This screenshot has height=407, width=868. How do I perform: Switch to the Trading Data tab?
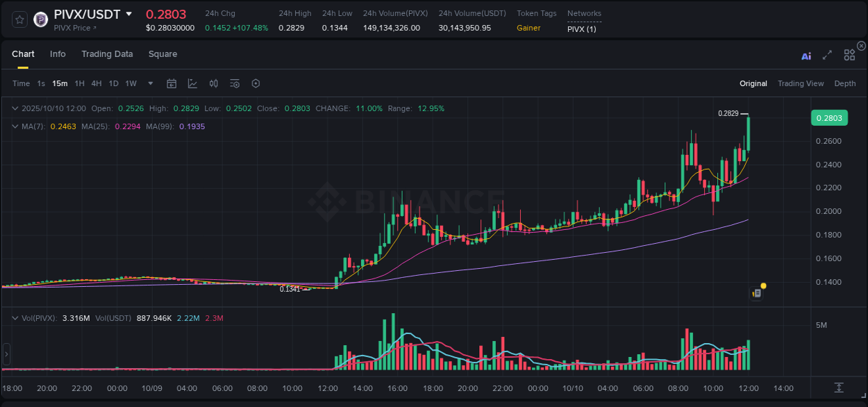(107, 54)
